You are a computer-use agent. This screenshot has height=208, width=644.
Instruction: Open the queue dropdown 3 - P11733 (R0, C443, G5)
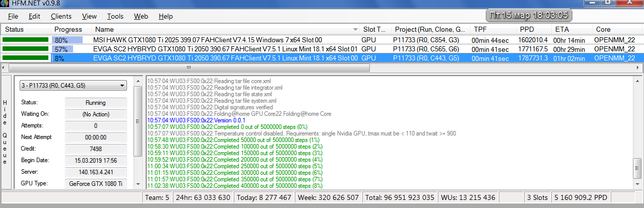pos(73,86)
